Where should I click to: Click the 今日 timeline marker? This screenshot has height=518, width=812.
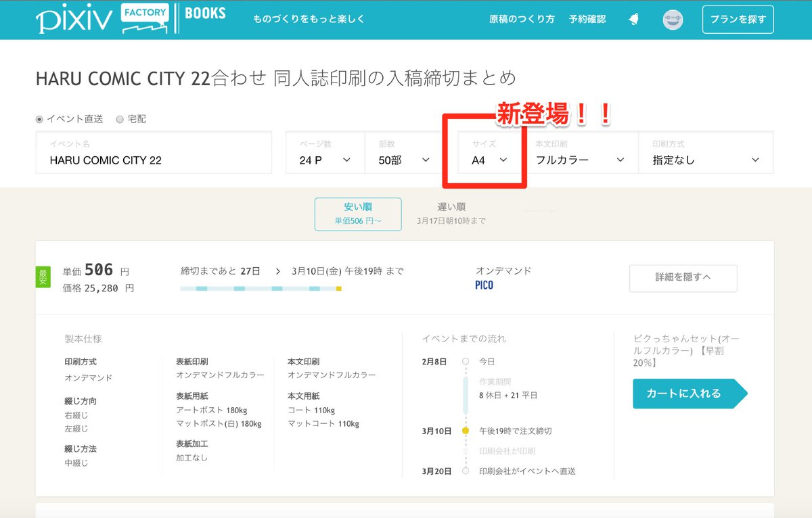[x=466, y=362]
